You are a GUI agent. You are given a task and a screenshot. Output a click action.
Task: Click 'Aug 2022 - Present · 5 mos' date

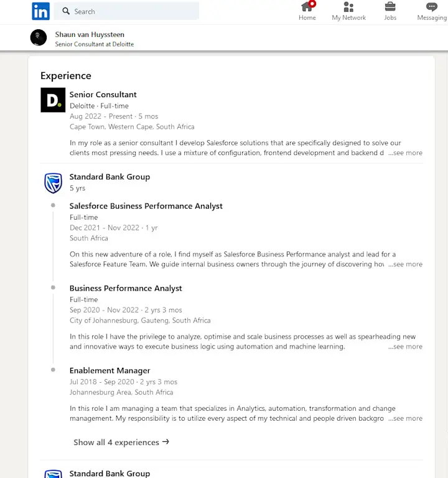114,116
